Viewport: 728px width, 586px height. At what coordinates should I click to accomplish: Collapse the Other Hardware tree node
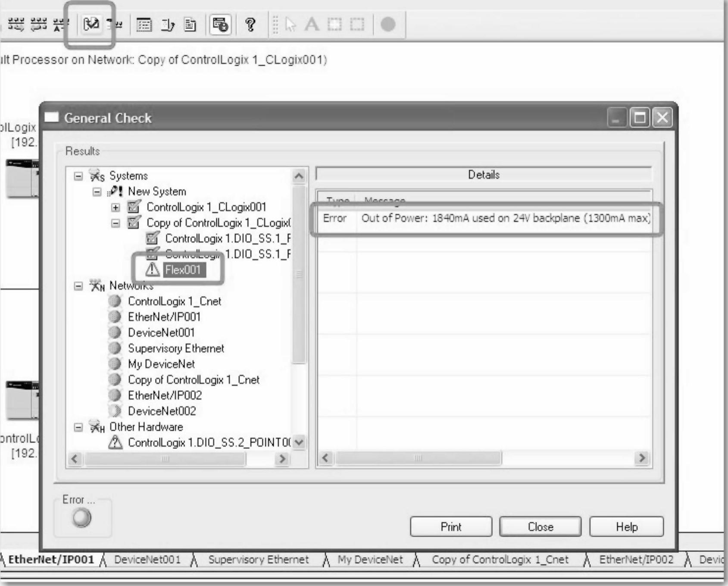pyautogui.click(x=78, y=427)
